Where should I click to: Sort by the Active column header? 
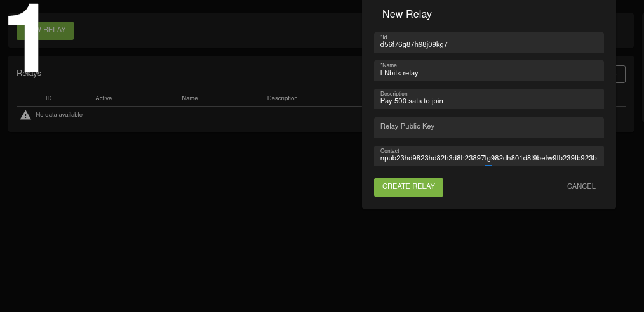[x=104, y=98]
